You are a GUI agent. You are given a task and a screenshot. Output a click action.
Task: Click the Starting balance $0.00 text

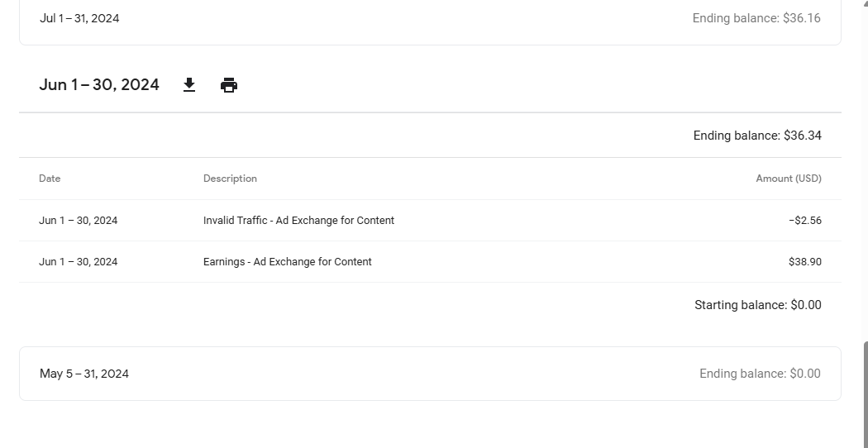click(758, 305)
